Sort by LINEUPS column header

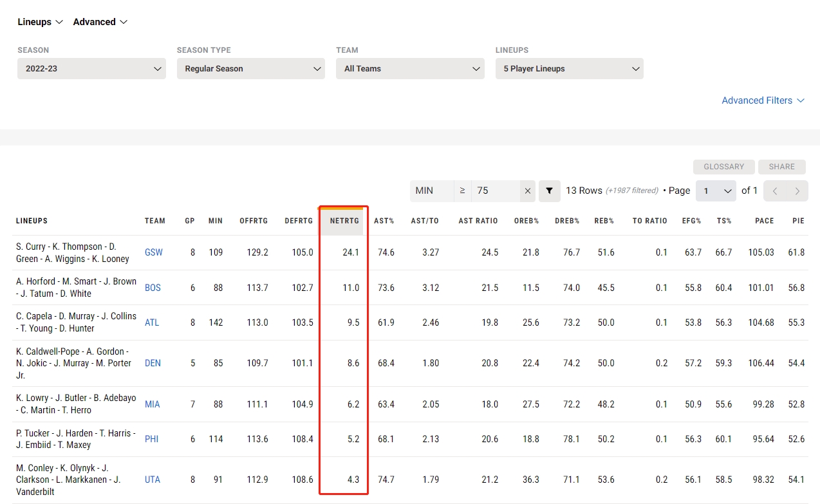(x=32, y=221)
